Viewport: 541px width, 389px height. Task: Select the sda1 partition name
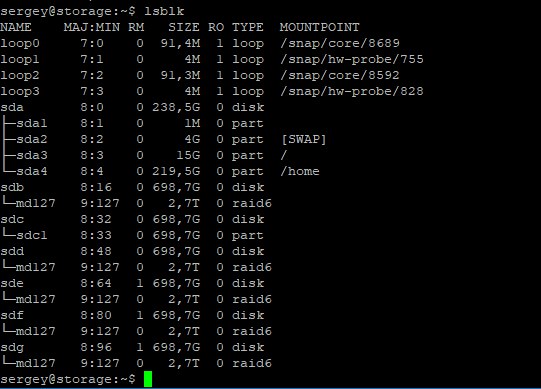coord(32,123)
